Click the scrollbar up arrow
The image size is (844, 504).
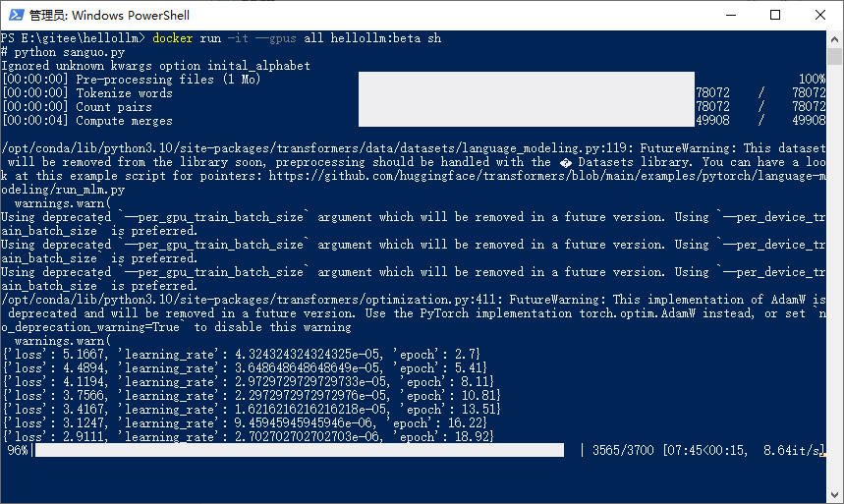point(834,39)
